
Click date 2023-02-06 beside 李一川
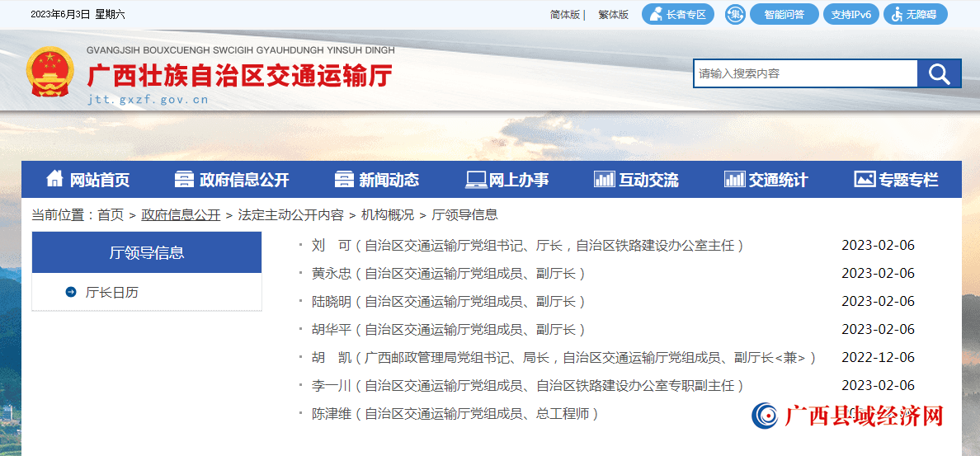point(879,385)
